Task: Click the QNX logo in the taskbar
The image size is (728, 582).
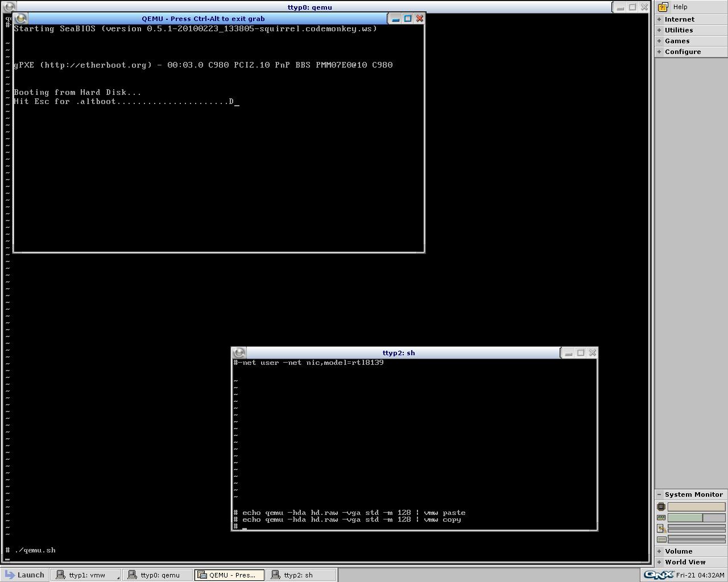Action: (x=659, y=575)
